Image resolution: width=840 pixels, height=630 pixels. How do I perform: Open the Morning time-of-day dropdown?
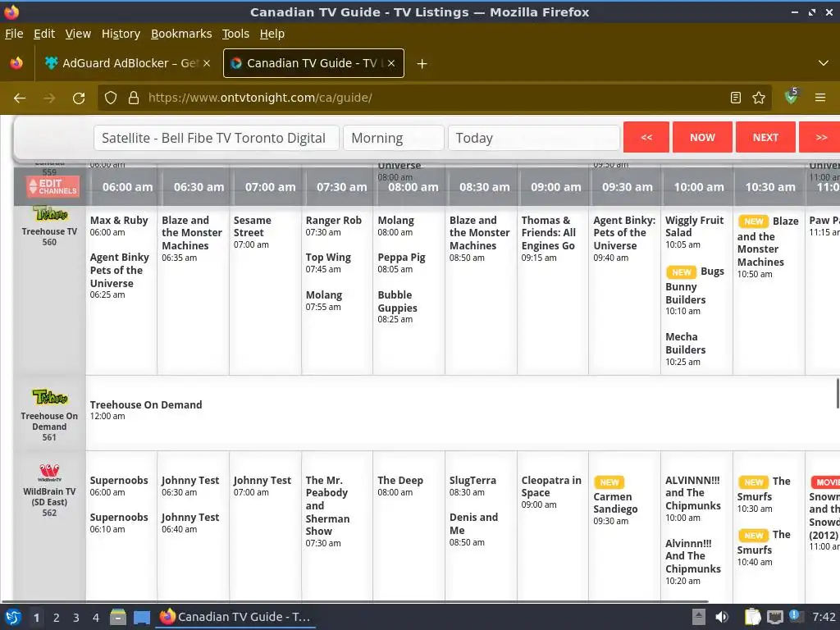[394, 138]
